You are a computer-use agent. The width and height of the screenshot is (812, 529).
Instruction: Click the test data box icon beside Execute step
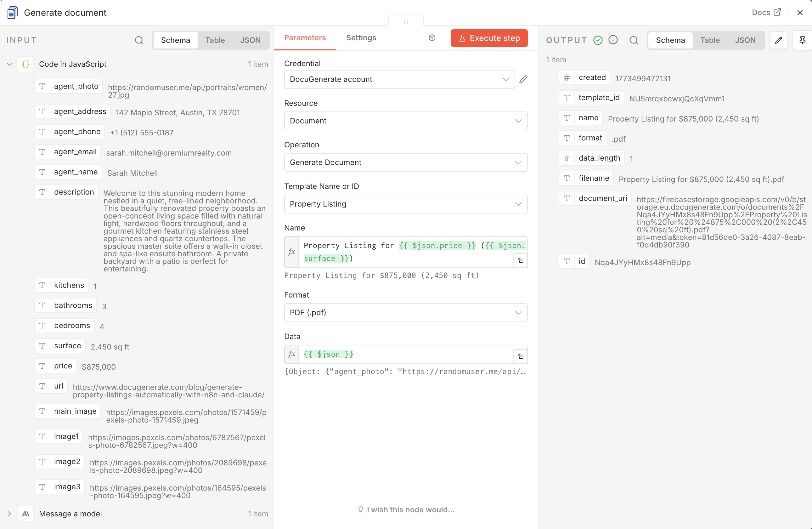click(x=431, y=38)
